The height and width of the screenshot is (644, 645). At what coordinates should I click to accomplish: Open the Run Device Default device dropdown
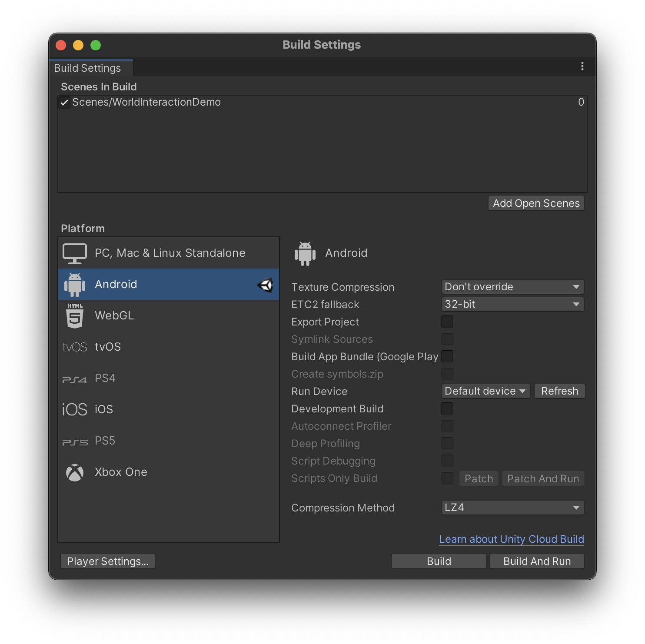486,391
